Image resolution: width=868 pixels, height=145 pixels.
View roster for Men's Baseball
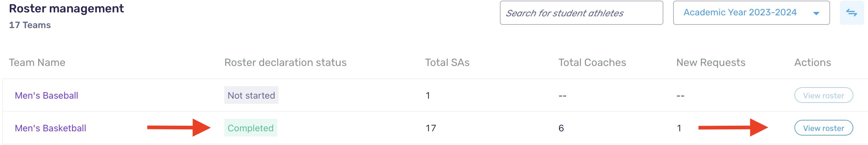point(823,96)
